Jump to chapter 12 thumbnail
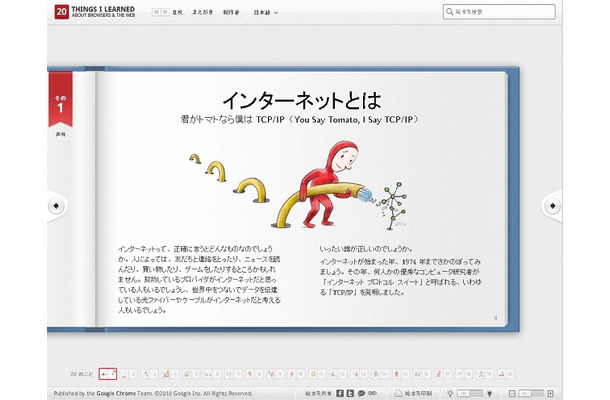The height and width of the screenshot is (400, 610). (338, 374)
